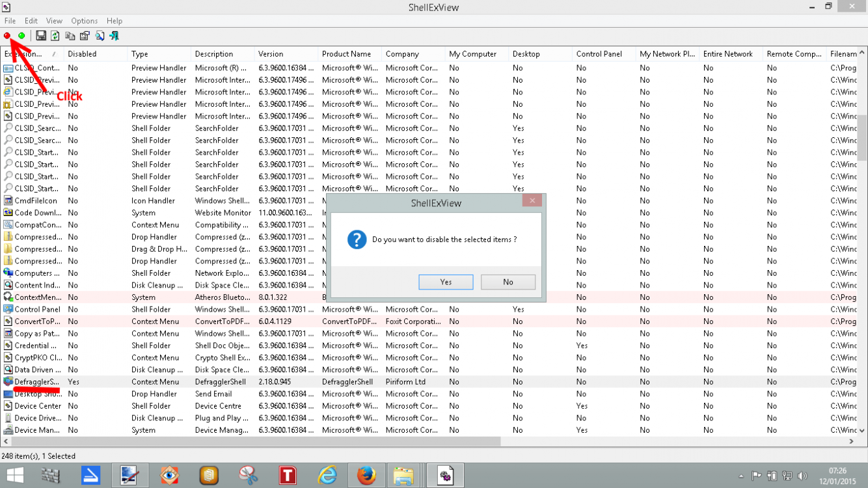Click the horizontal scrollbar thumb
The image size is (868, 488).
pyautogui.click(x=255, y=441)
